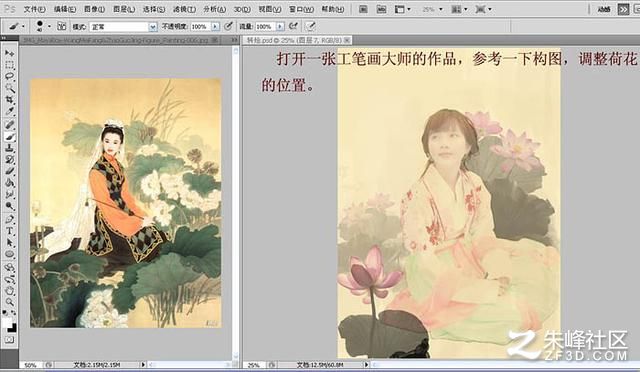640x372 pixels.
Task: Choose the Zoom tool in the toolbox
Action: [x=9, y=302]
